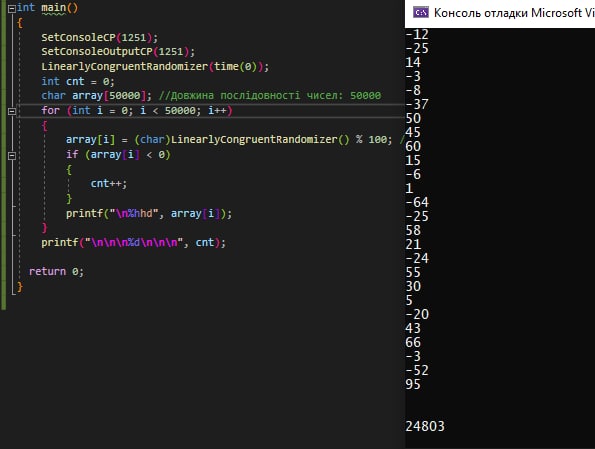595x449 pixels.
Task: Click the 'return 0;' statement
Action: pyautogui.click(x=56, y=272)
